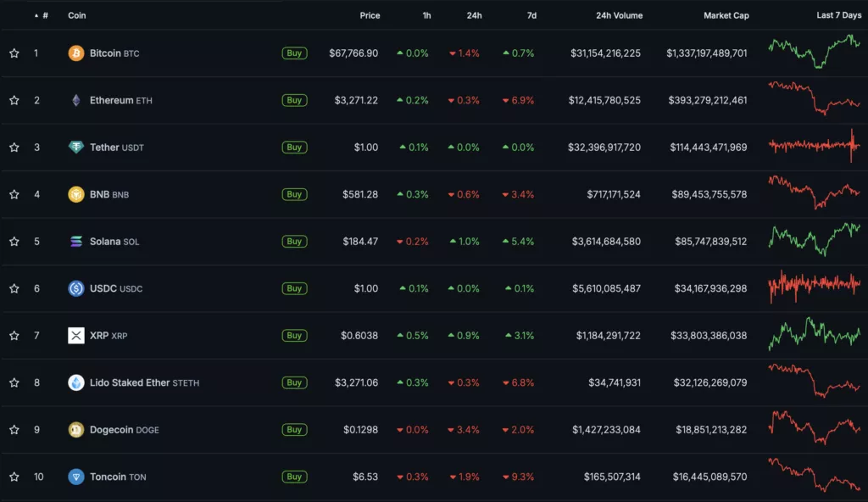Screen dimensions: 868x502
Task: Star Solana to add to watchlist
Action: [14, 242]
